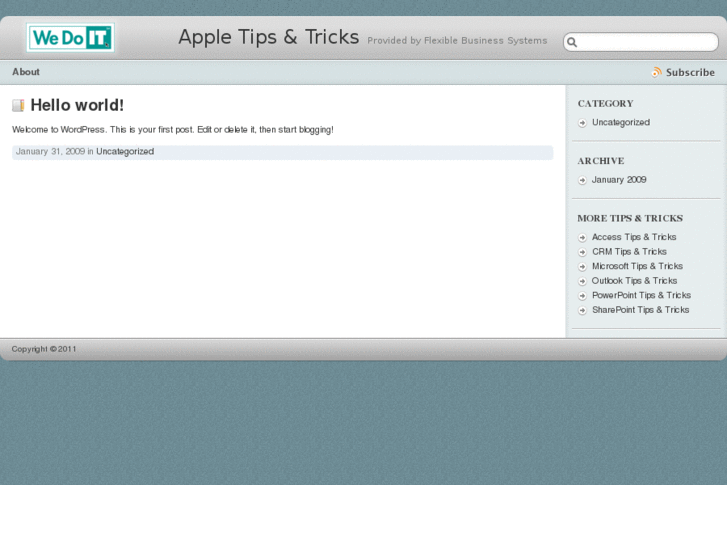The height and width of the screenshot is (545, 727).
Task: Click the notepad icon beside Hello world
Action: 18,105
